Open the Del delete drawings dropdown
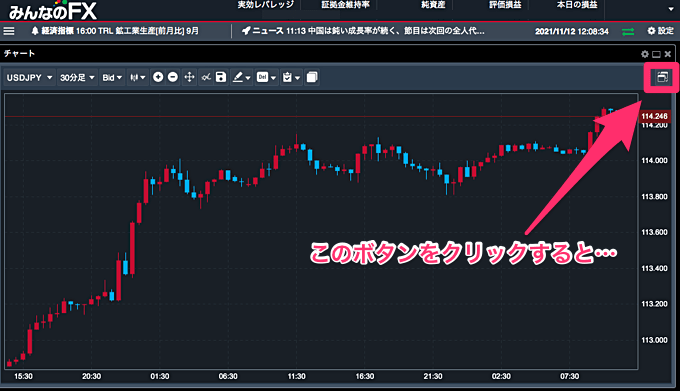This screenshot has height=391, width=680. coord(266,78)
